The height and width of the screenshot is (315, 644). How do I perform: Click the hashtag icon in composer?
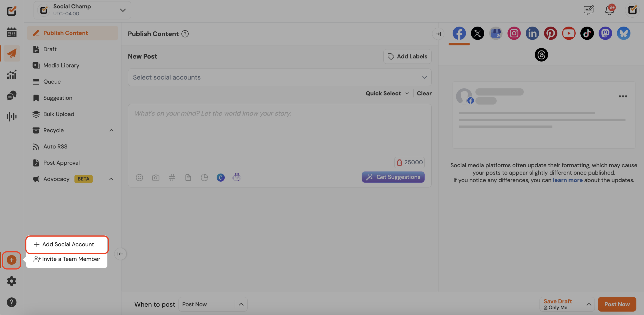click(172, 178)
